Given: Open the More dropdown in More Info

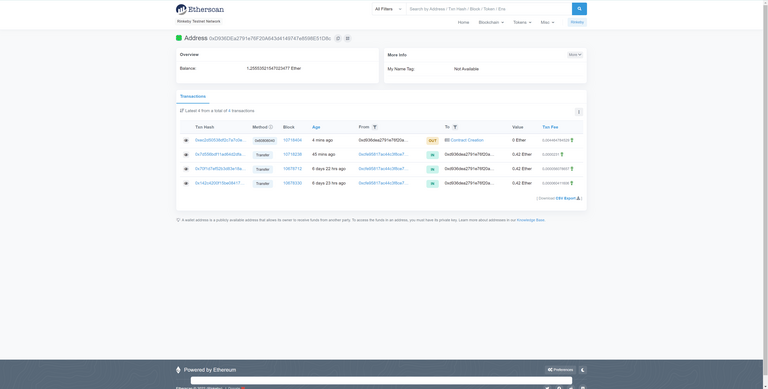Looking at the screenshot, I should tap(575, 55).
